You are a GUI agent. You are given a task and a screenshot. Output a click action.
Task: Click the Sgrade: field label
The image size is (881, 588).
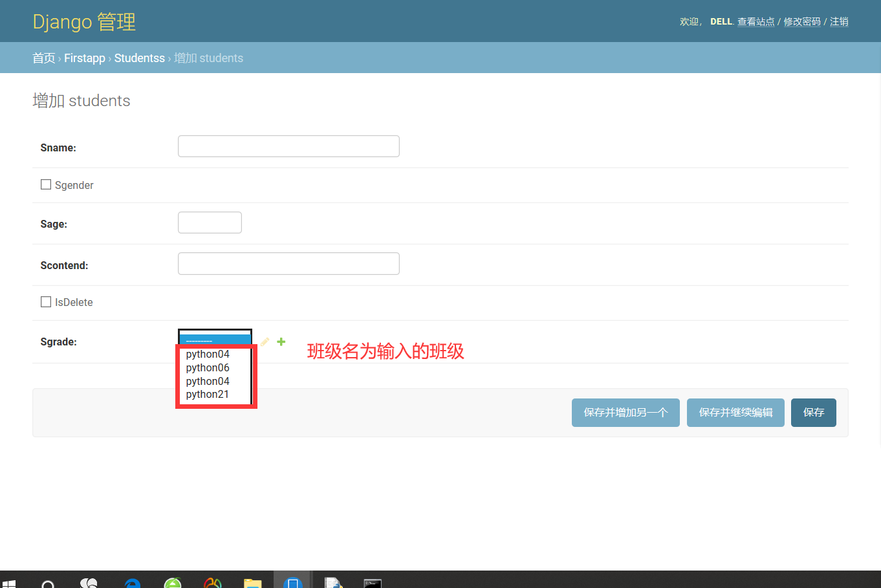59,342
